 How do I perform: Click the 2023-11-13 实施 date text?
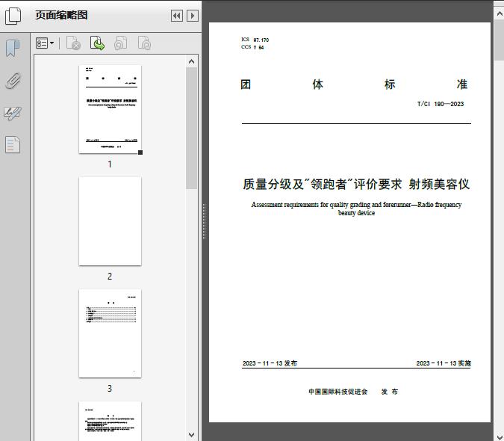point(444,363)
